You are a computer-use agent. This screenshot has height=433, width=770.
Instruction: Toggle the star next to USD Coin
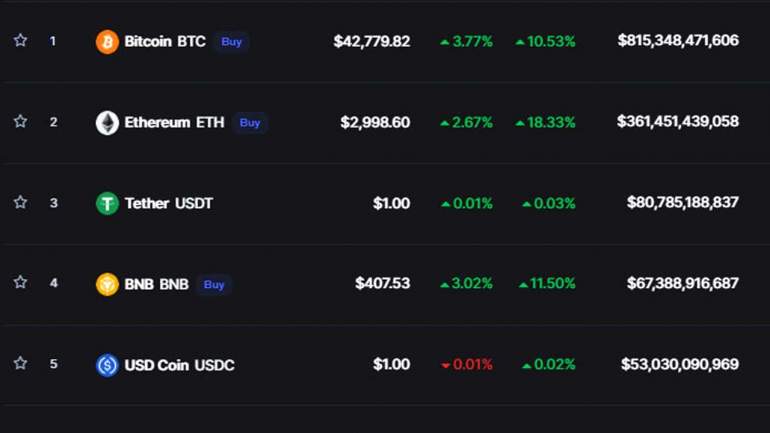tap(20, 364)
